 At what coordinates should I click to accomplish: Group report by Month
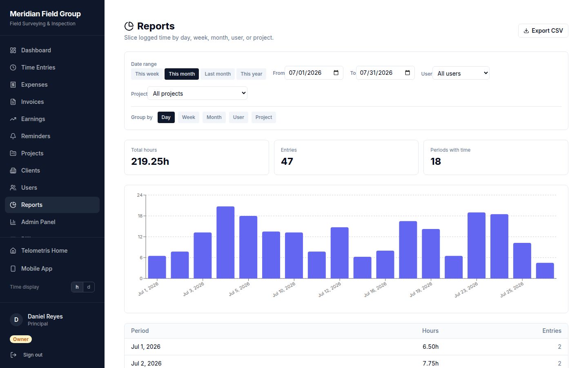(x=214, y=117)
